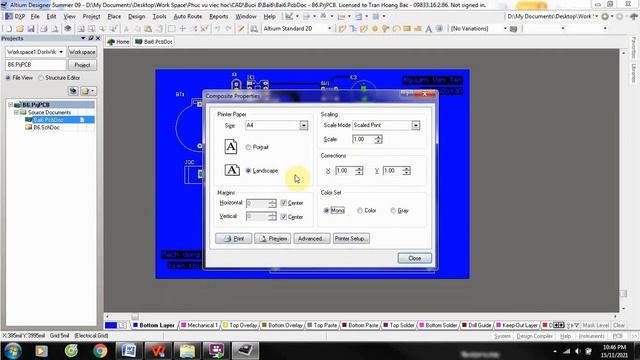Collapse the Source Documents tree node

point(16,112)
